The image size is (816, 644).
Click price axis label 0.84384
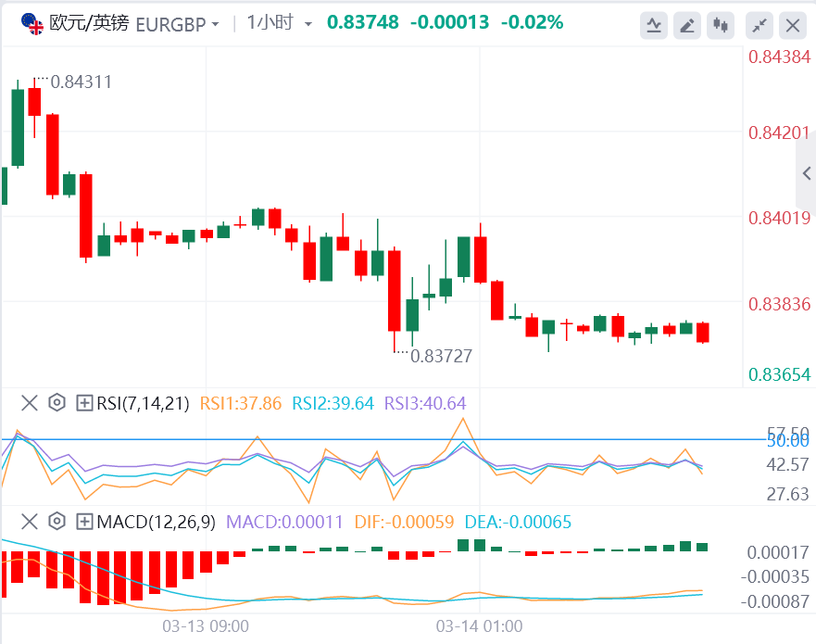pos(779,57)
